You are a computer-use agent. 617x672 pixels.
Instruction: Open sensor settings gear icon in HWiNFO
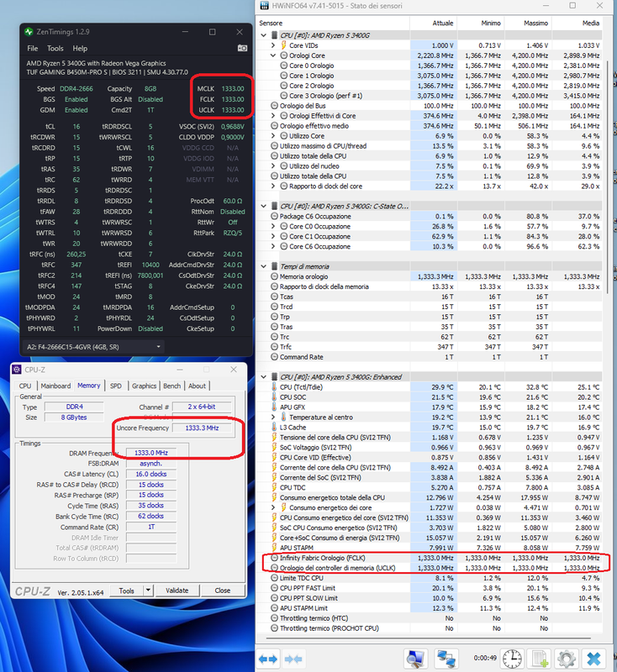tap(567, 659)
